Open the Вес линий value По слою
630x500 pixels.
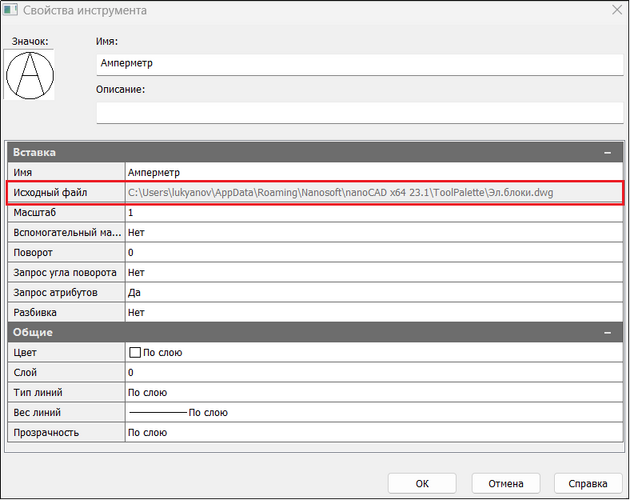[374, 412]
